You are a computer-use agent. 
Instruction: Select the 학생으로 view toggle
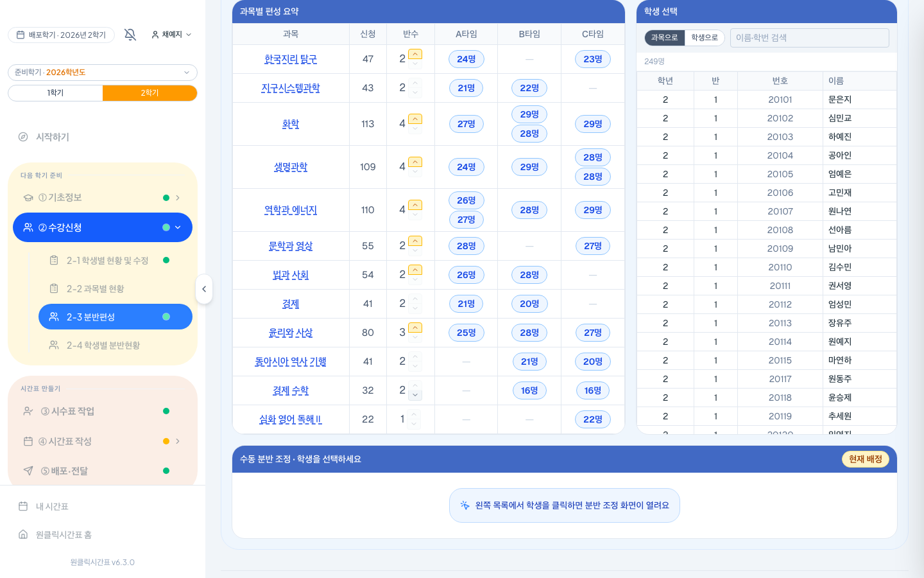point(705,38)
